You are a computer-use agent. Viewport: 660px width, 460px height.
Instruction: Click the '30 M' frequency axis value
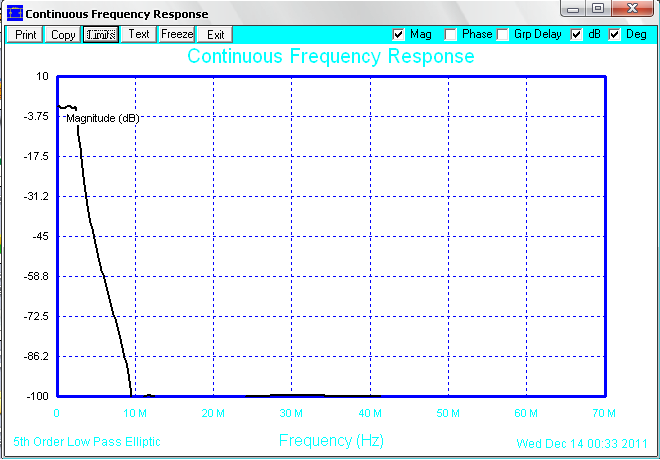click(291, 413)
